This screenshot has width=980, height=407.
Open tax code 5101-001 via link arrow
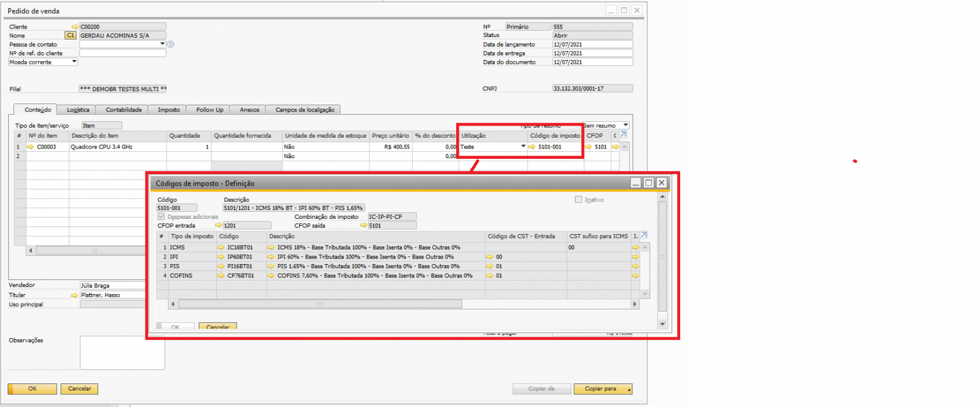coord(532,147)
